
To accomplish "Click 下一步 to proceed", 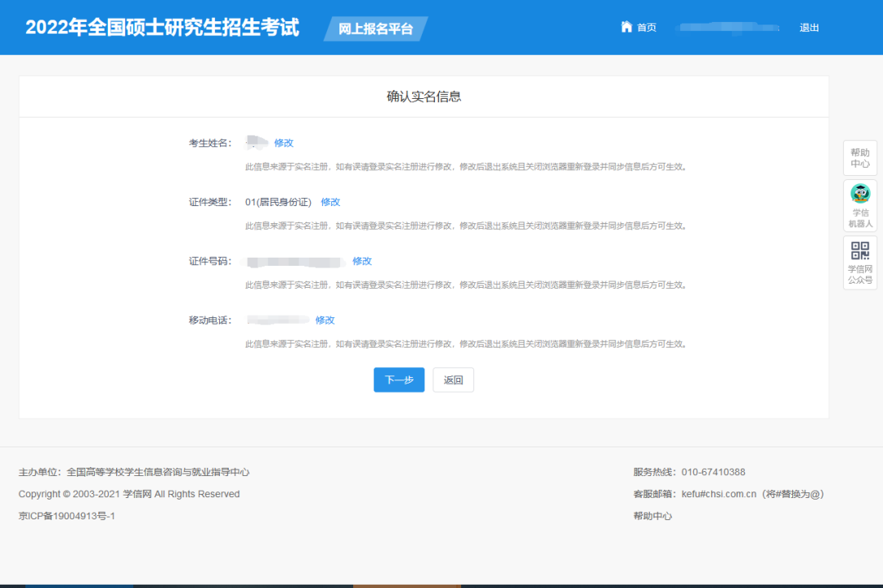I will 399,379.
